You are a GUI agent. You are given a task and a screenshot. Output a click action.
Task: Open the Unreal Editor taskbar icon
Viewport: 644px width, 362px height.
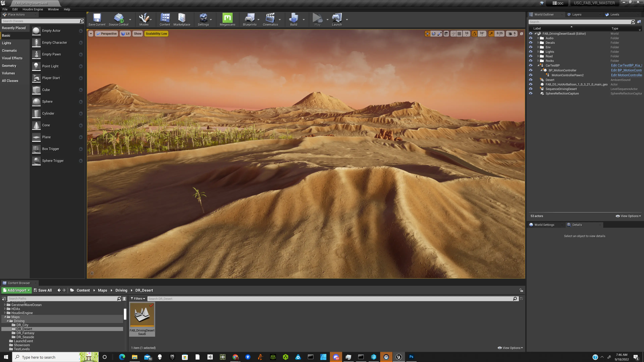point(398,357)
